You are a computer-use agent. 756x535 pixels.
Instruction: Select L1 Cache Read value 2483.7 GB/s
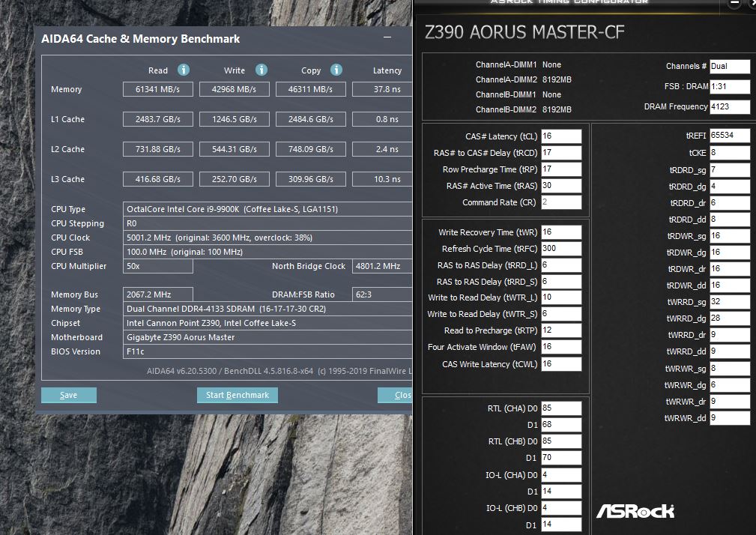coord(157,119)
